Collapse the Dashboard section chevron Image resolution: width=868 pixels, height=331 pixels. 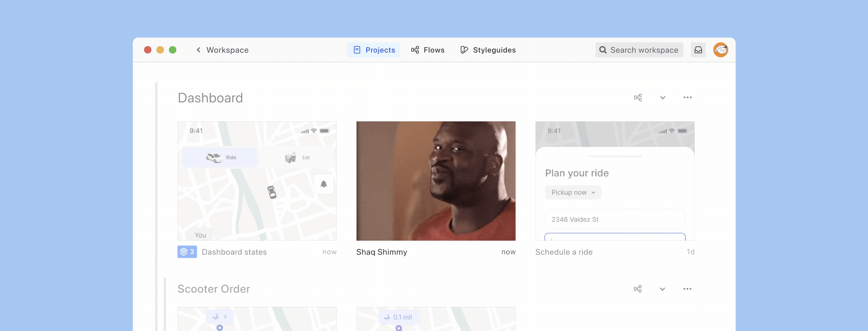pyautogui.click(x=662, y=98)
